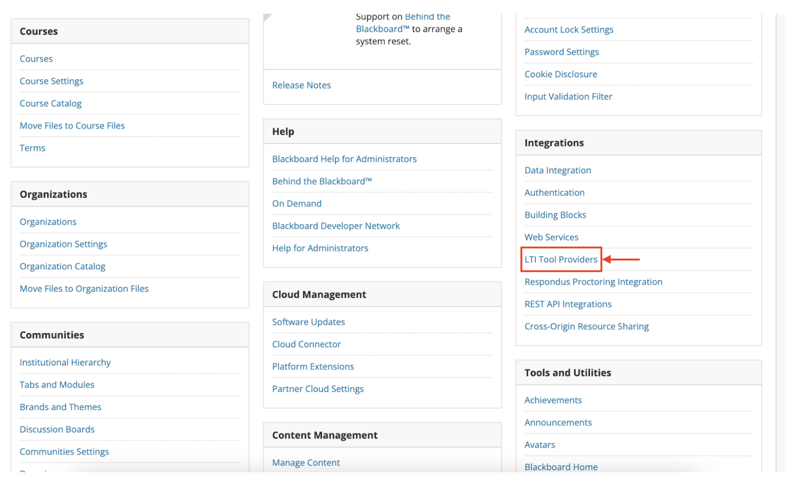Image resolution: width=792 pixels, height=477 pixels.
Task: Open Institutional Hierarchy
Action: click(x=65, y=362)
